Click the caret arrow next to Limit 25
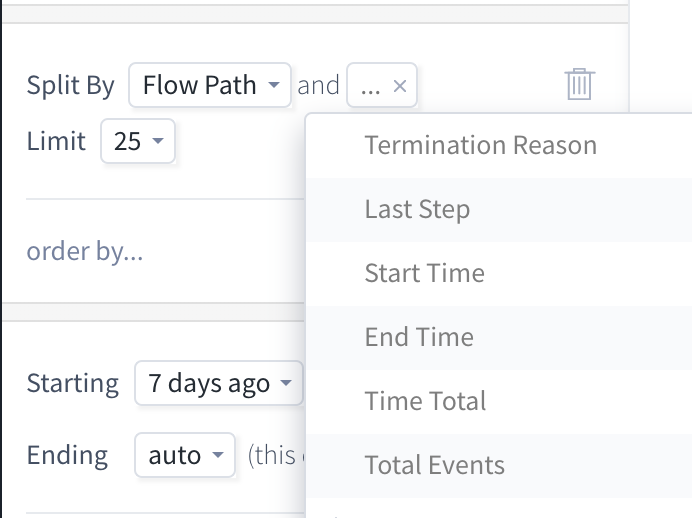692x518 pixels. tap(158, 141)
